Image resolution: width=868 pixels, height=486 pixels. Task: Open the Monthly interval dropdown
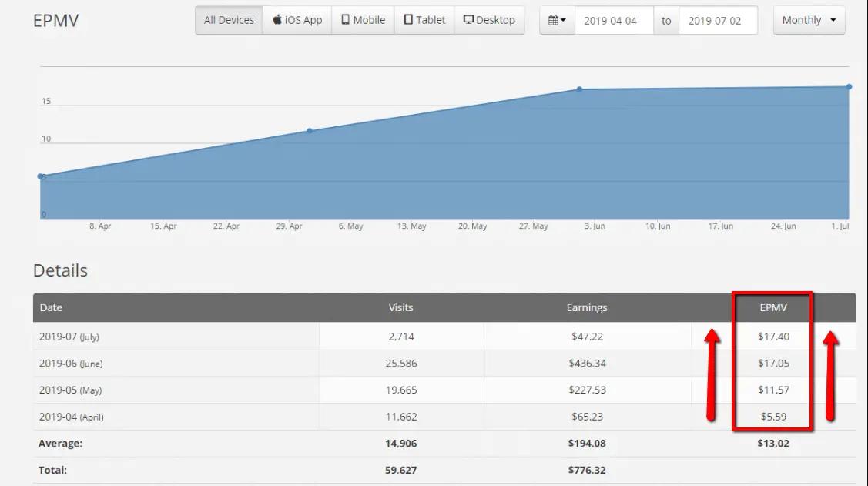tap(809, 20)
